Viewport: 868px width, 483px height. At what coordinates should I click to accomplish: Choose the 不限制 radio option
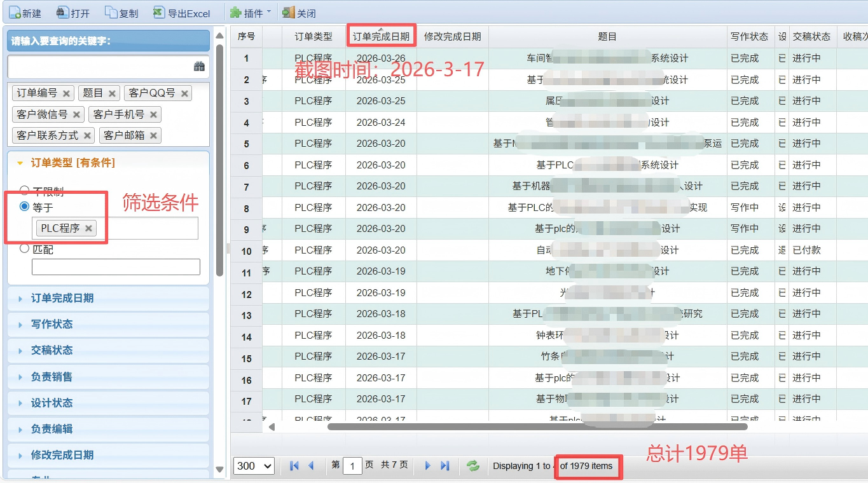[x=24, y=189]
